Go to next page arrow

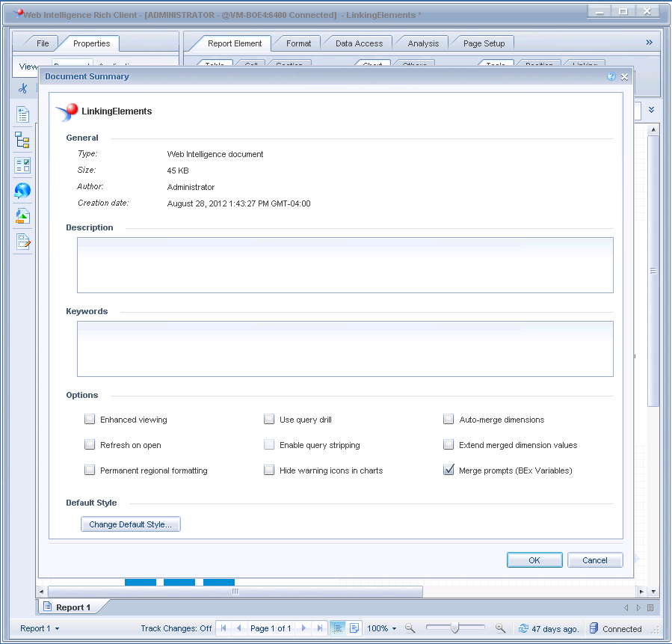click(303, 628)
